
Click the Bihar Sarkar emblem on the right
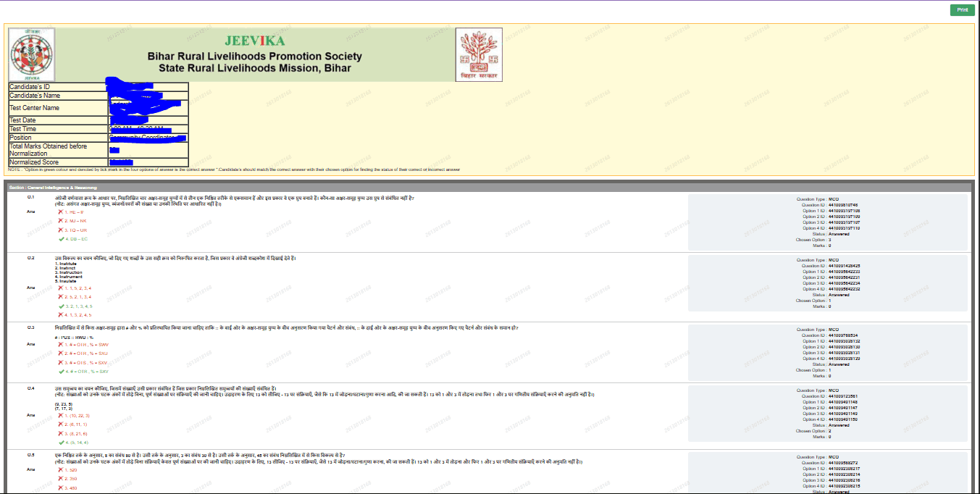(479, 54)
